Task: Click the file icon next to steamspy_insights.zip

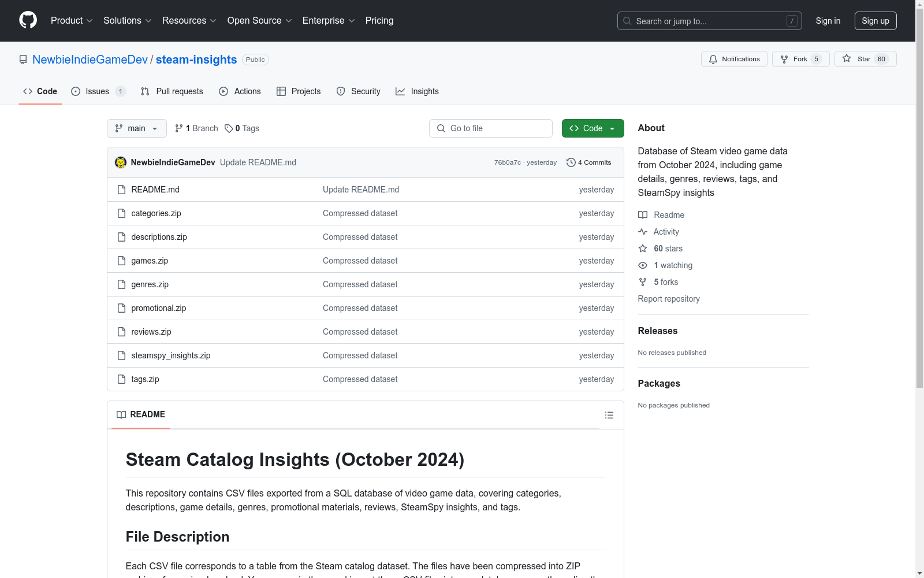Action: pos(121,355)
